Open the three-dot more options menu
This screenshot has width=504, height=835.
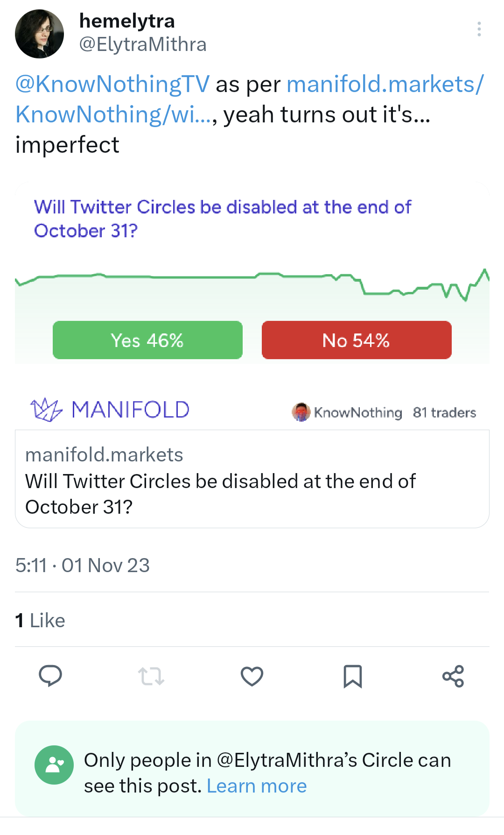(479, 29)
